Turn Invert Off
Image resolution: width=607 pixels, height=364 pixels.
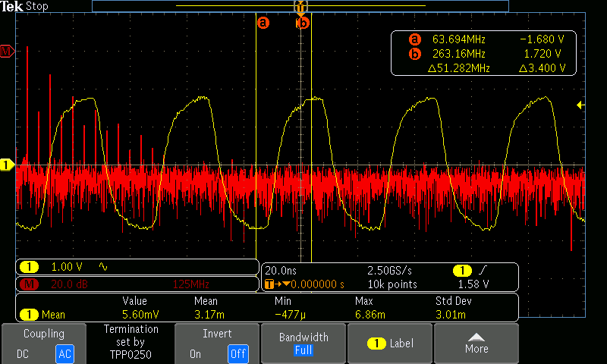(237, 354)
